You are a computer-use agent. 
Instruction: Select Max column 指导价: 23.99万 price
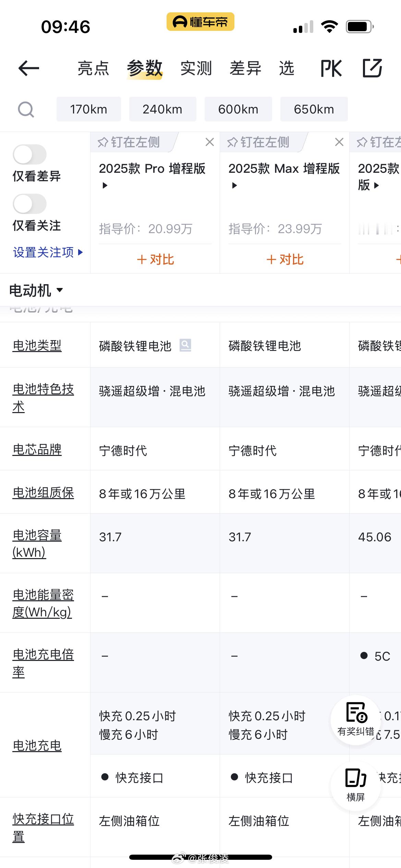[275, 229]
